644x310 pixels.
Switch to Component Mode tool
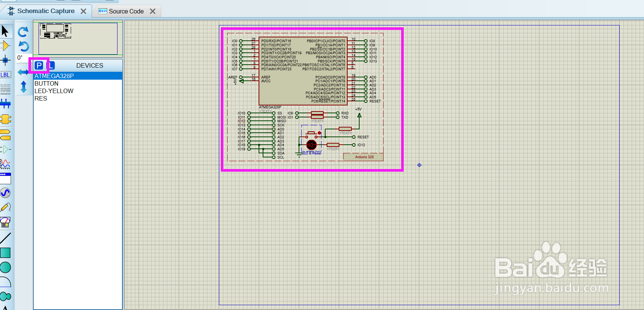(5, 46)
